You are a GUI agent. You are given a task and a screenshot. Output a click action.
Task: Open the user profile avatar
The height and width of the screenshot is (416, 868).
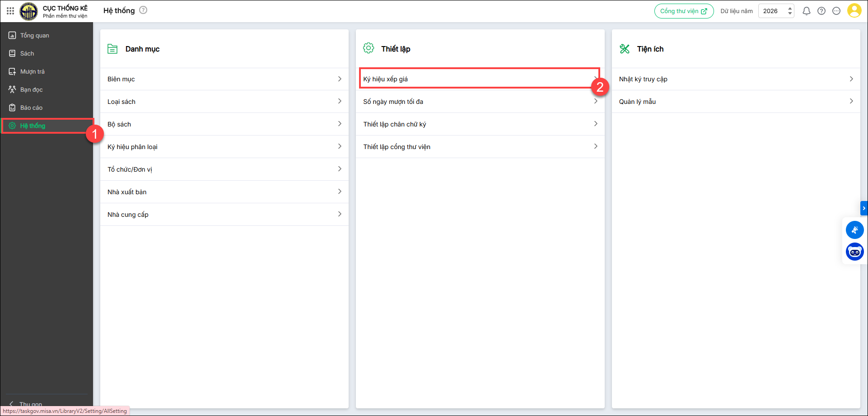coord(854,11)
